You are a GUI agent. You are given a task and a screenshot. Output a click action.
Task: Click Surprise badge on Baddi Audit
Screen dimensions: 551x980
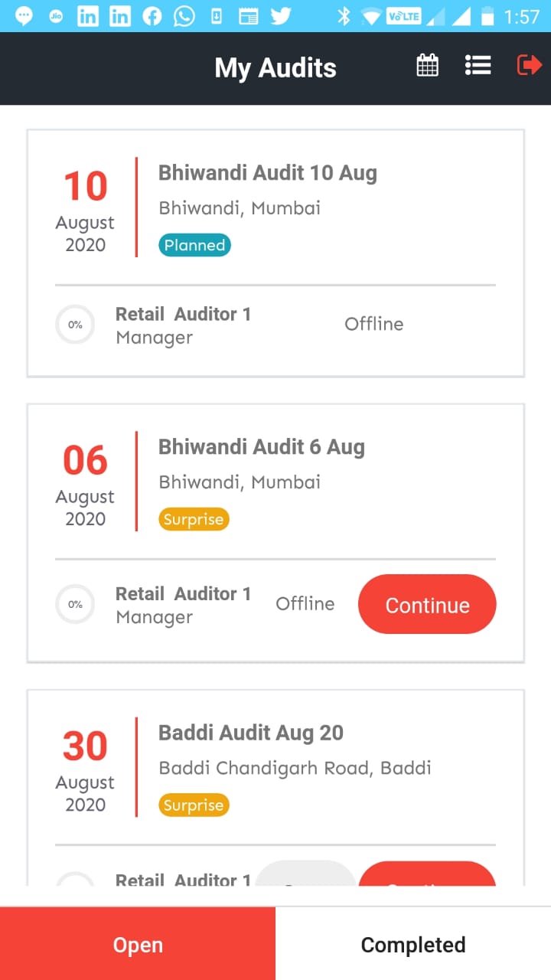pos(194,805)
